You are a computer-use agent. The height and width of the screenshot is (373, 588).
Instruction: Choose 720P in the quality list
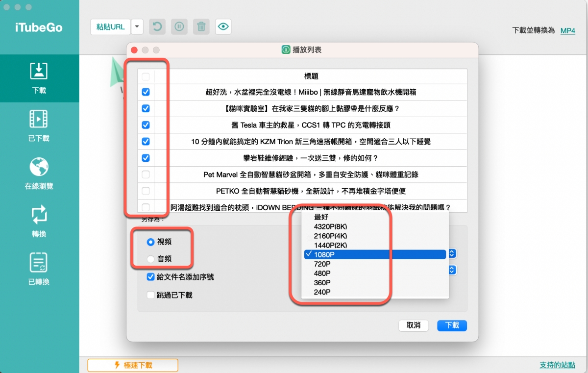(x=375, y=264)
